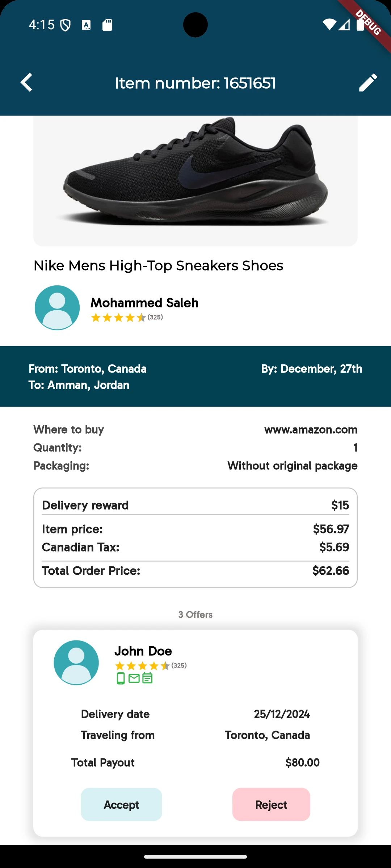
Task: Tap the back arrow icon
Action: [x=26, y=82]
